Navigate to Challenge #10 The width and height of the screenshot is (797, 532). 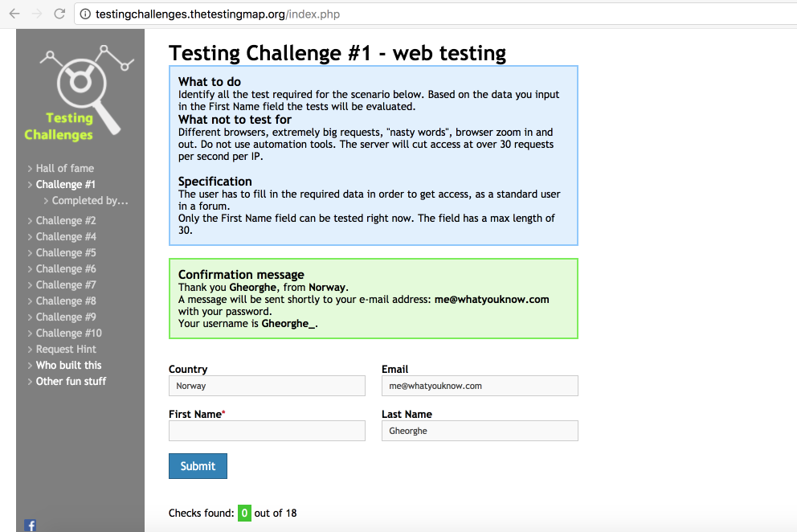click(68, 333)
